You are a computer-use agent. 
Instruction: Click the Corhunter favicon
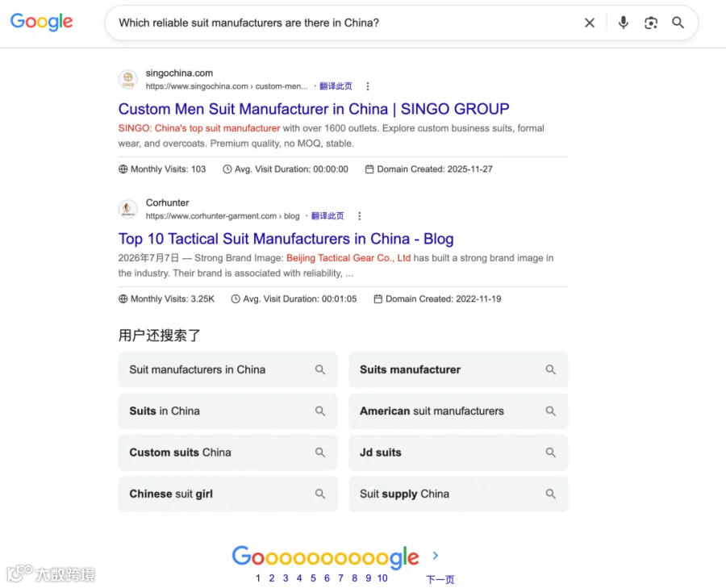(x=127, y=209)
